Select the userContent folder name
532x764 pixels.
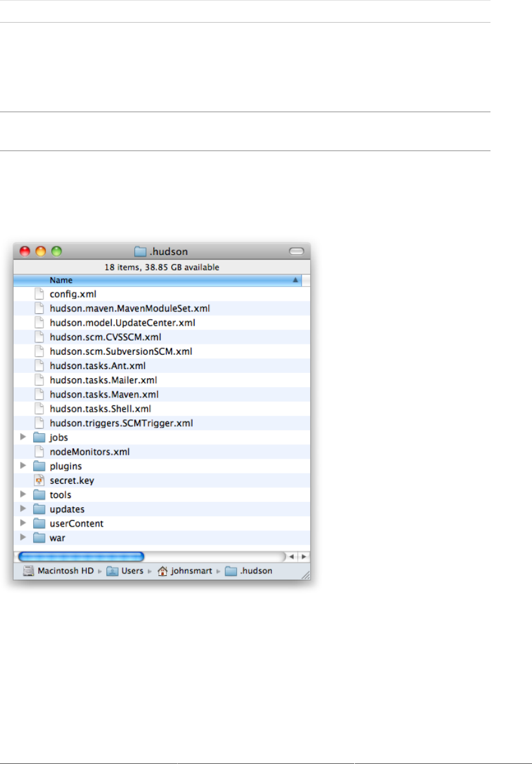point(77,524)
